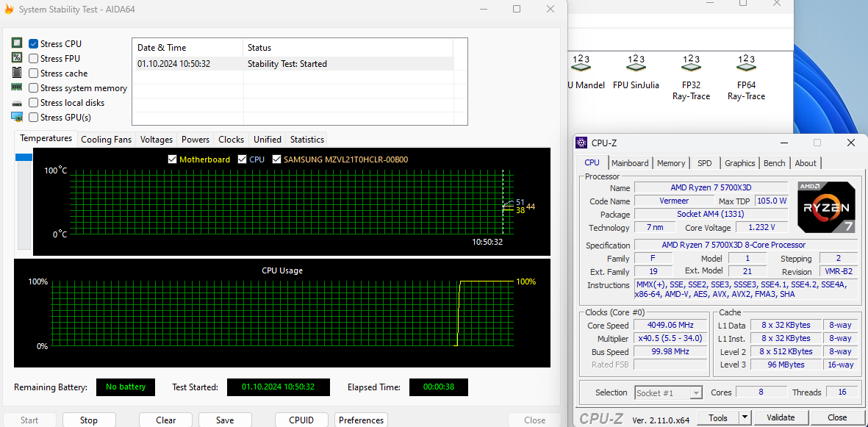Open the Bench tab in CPU-Z
The height and width of the screenshot is (427, 868).
coord(774,163)
